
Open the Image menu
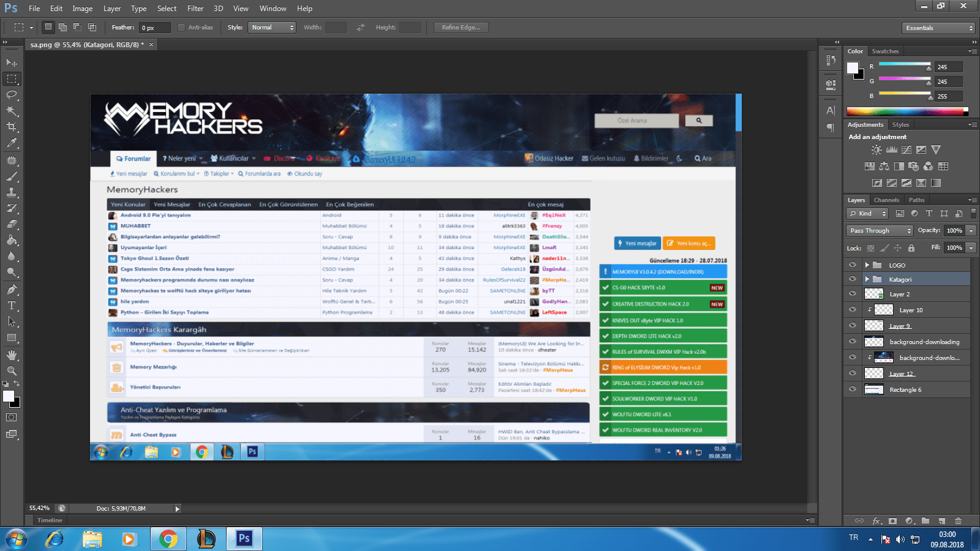point(83,9)
